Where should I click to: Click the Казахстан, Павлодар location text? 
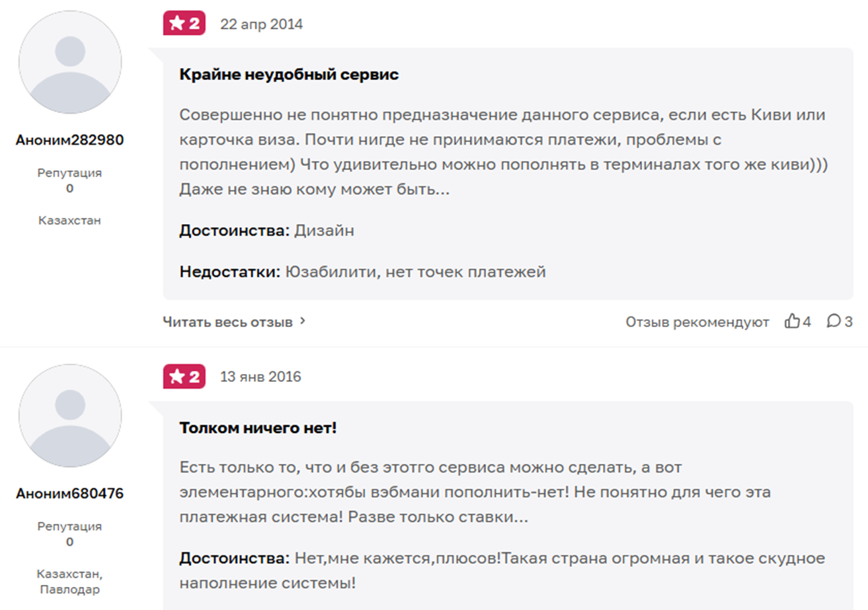[70, 581]
